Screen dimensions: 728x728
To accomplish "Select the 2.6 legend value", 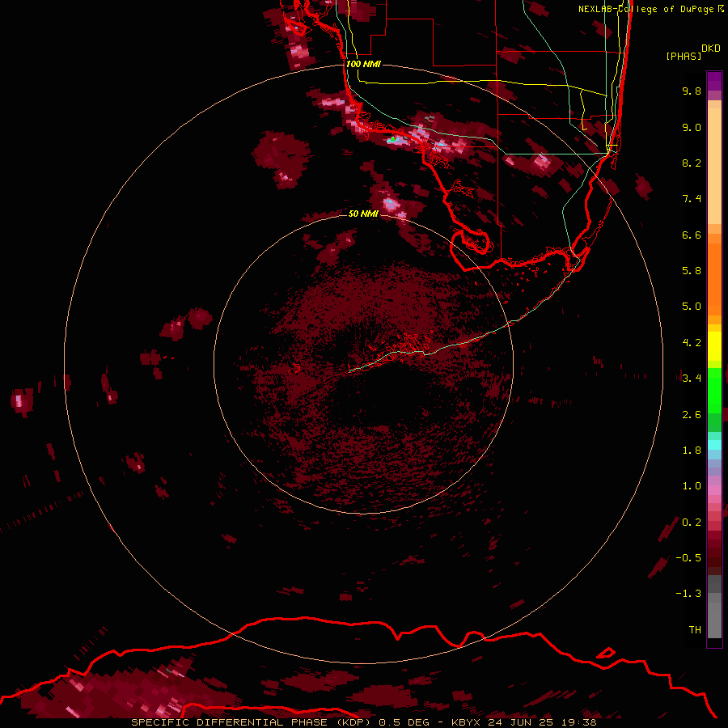I will (x=692, y=415).
